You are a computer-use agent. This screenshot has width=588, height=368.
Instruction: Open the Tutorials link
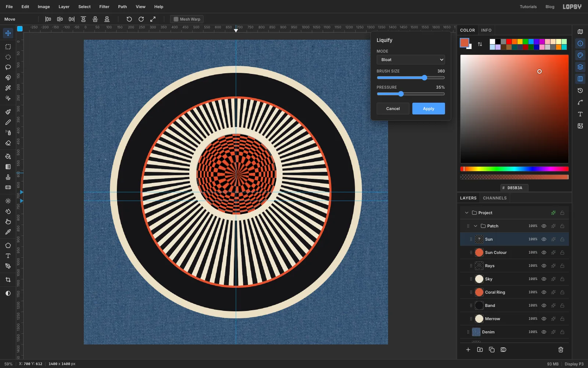pyautogui.click(x=528, y=7)
